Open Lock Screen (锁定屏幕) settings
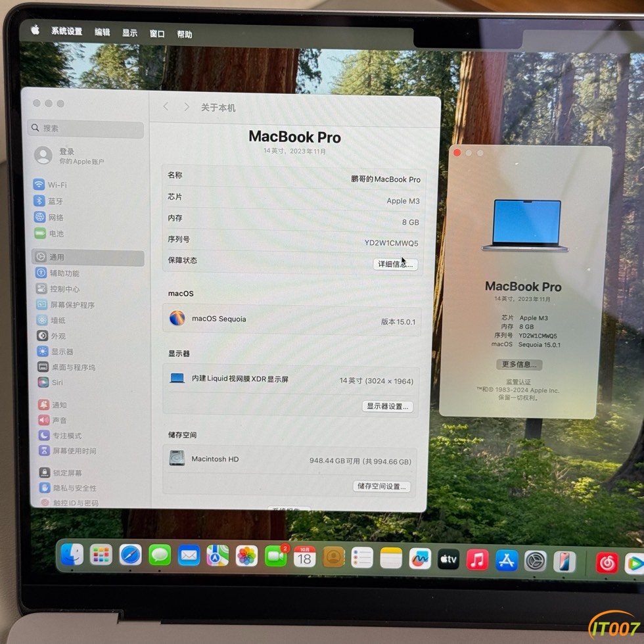The image size is (644, 644). pyautogui.click(x=60, y=472)
